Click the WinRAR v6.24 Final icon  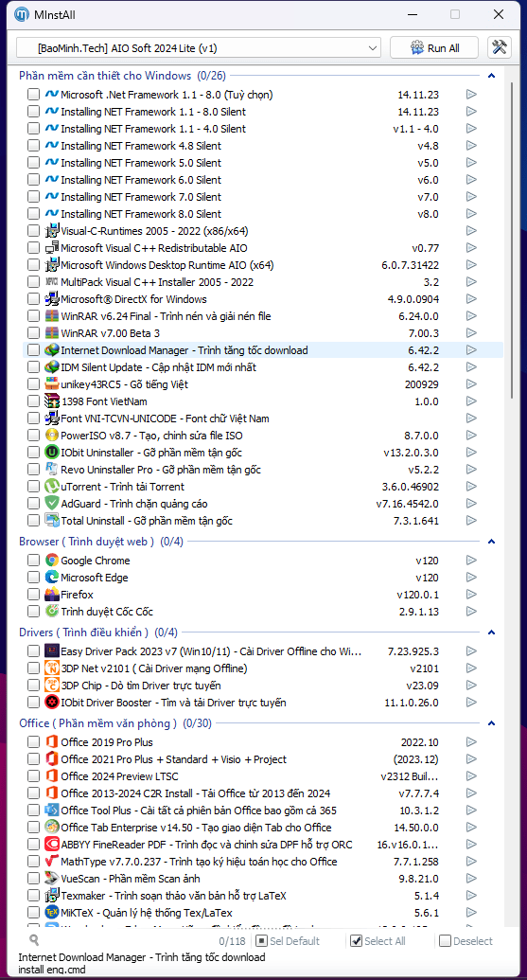(x=52, y=315)
